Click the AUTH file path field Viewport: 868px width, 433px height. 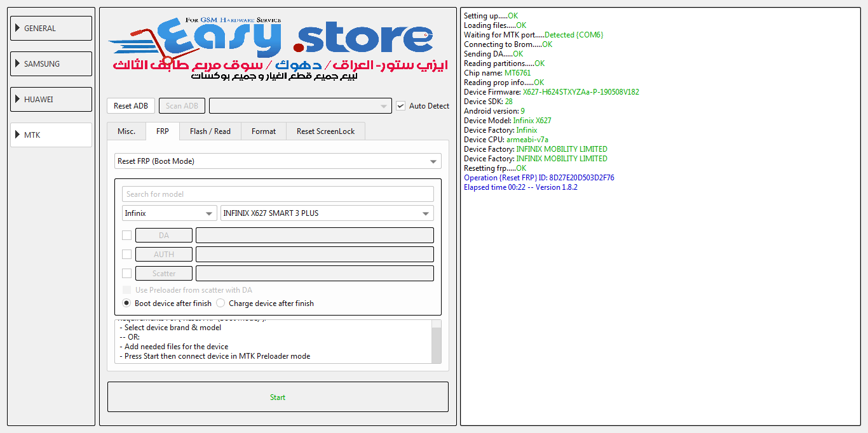tap(315, 255)
